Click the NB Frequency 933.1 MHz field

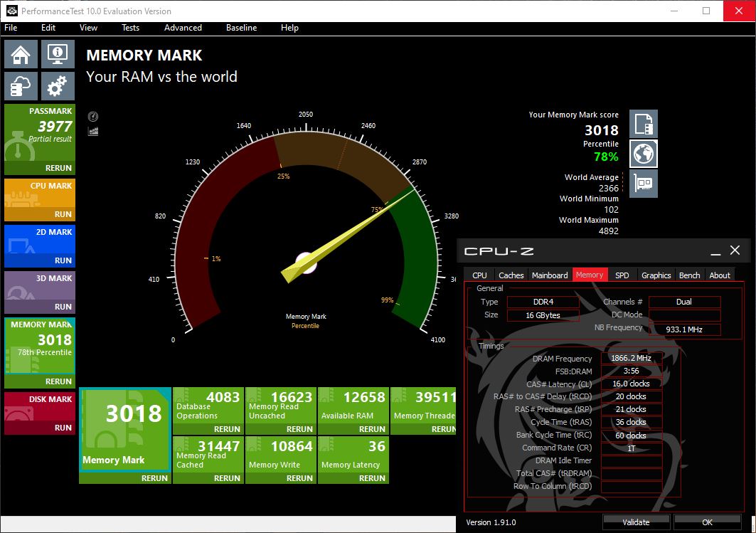coord(684,329)
